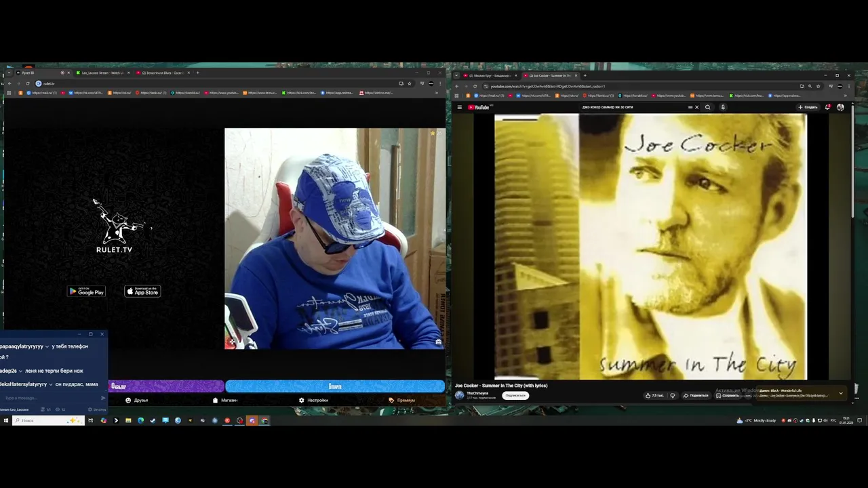Viewport: 868px width, 488px height.
Task: Open a new tab in the left Chrome window
Action: 197,73
